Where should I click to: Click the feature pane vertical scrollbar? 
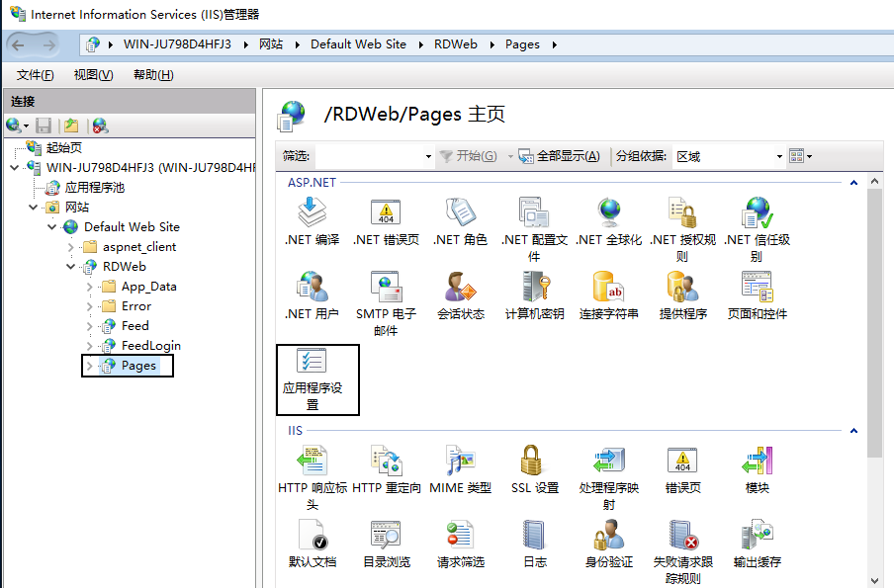874,326
